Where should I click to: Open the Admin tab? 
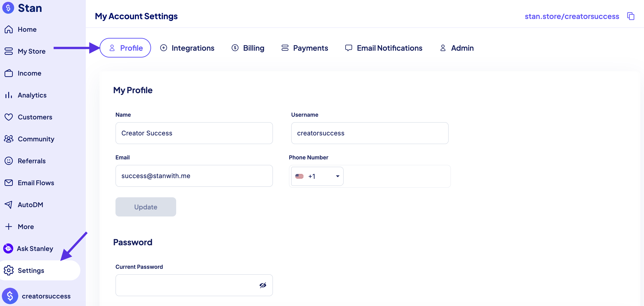click(457, 48)
